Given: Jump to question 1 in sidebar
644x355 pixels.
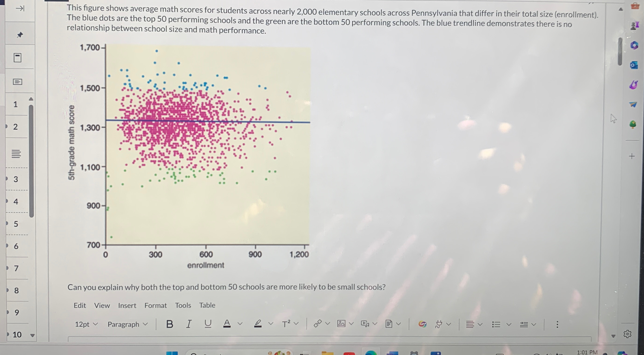Looking at the screenshot, I should pyautogui.click(x=16, y=104).
